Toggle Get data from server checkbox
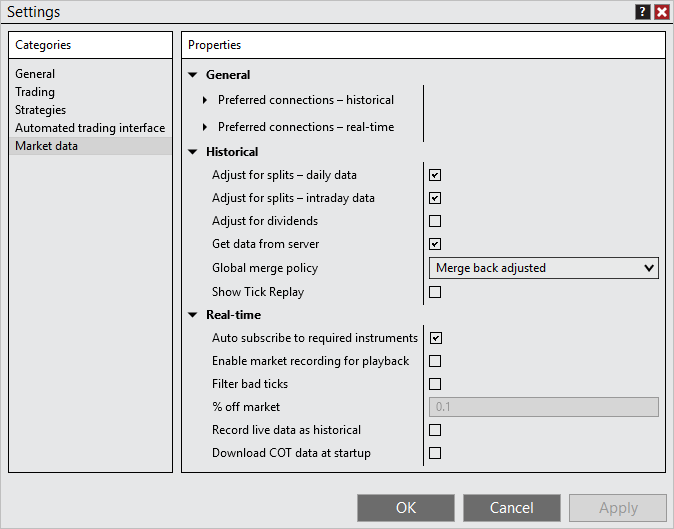The image size is (674, 529). point(435,244)
